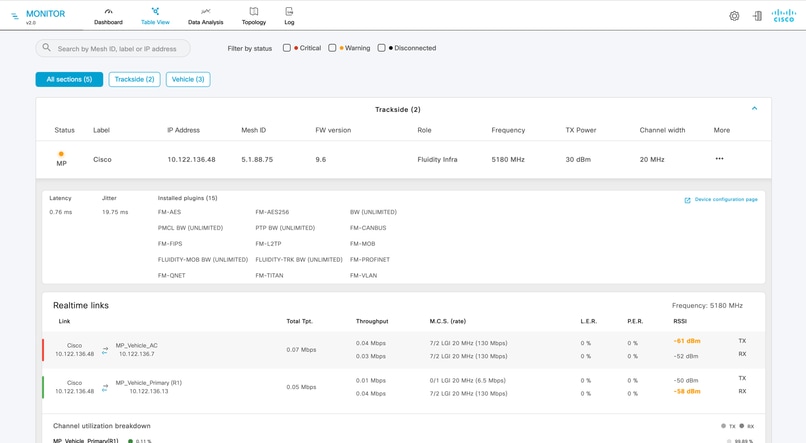
Task: Click the 19.75 ms jitter value
Action: pos(115,212)
